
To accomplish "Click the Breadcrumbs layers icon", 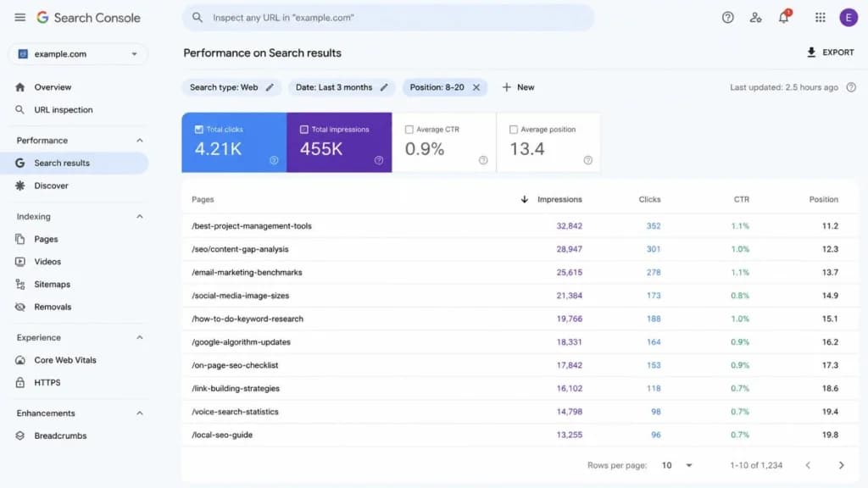I will point(20,436).
